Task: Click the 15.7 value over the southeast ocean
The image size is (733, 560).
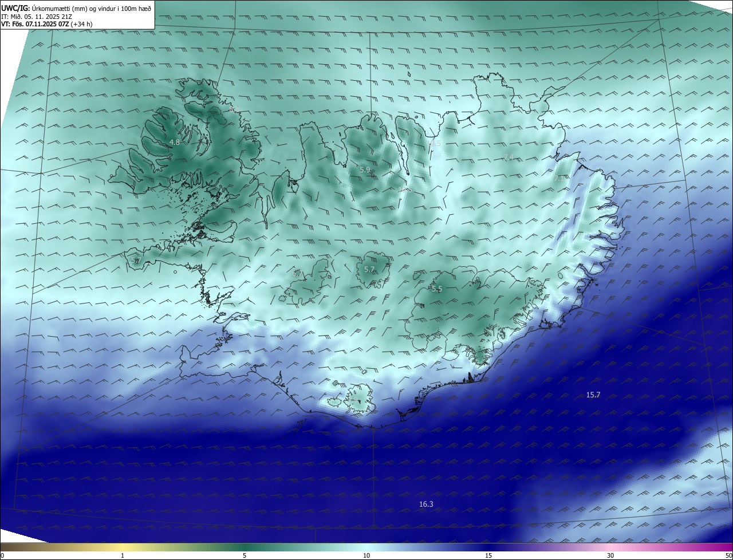Action: pyautogui.click(x=593, y=395)
